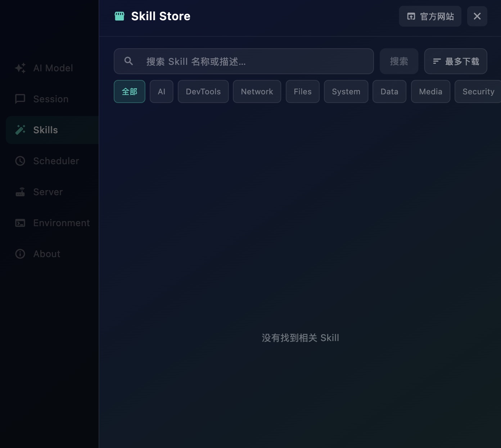The width and height of the screenshot is (501, 448).
Task: Select the Network filter chip
Action: [x=257, y=91]
